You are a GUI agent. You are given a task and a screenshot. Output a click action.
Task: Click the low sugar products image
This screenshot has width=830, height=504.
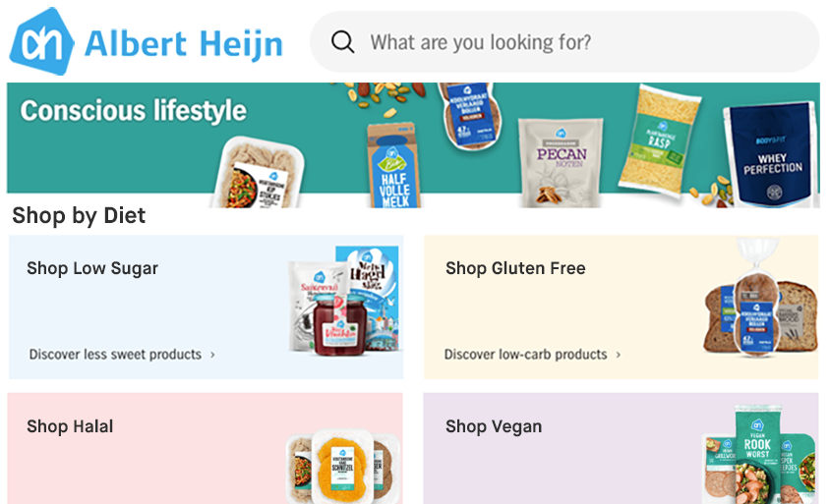343,300
